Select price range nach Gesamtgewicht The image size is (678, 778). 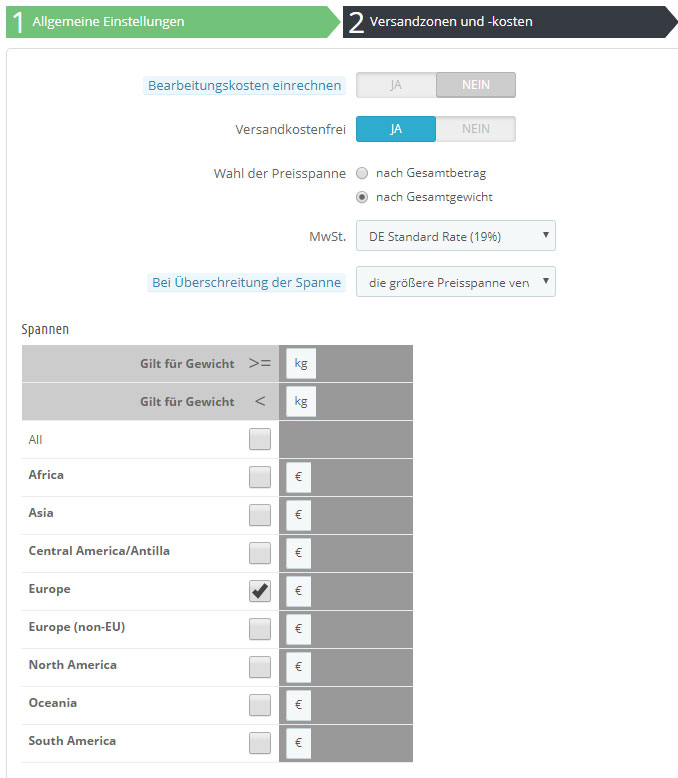[362, 197]
